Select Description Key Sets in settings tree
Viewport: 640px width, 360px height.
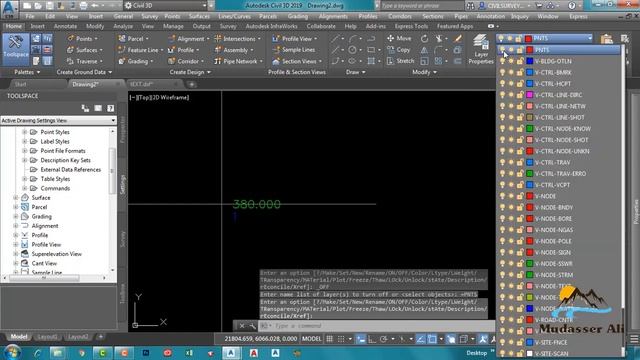[x=65, y=160]
